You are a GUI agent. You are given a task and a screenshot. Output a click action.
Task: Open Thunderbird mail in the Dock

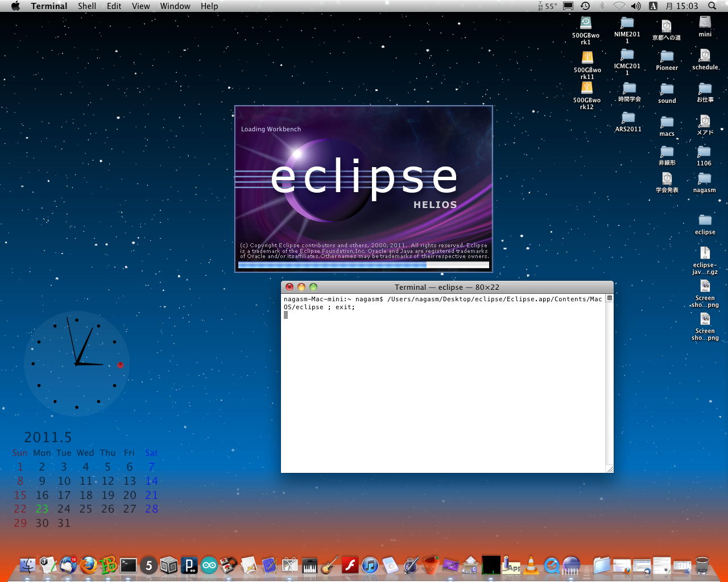tap(68, 565)
